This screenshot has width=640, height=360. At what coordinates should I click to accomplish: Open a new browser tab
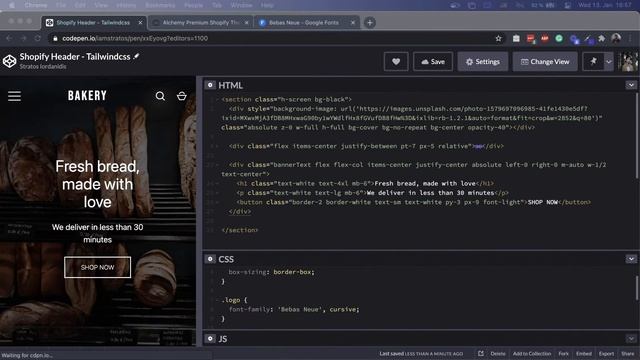[370, 23]
